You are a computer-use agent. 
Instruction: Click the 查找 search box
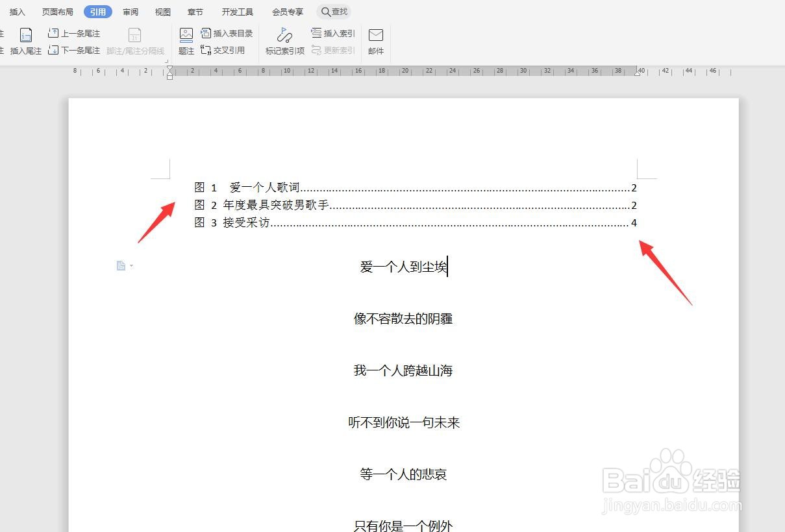pyautogui.click(x=334, y=12)
